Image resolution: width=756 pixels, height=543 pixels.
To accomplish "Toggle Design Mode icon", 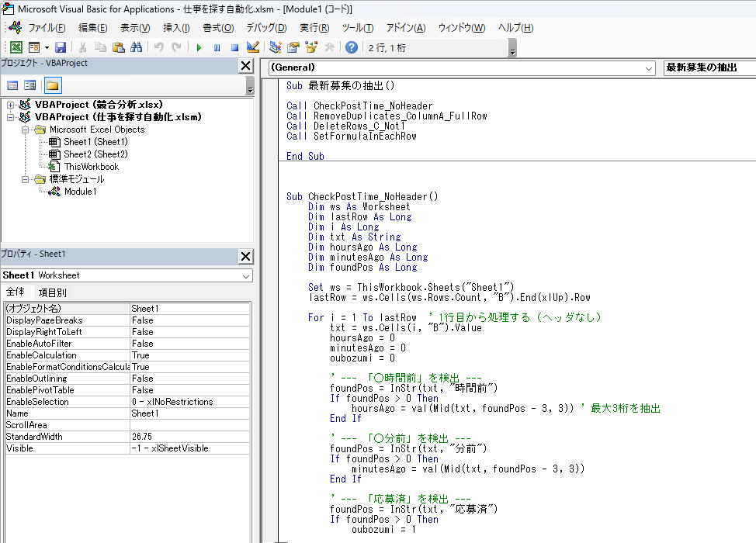I will pyautogui.click(x=252, y=47).
